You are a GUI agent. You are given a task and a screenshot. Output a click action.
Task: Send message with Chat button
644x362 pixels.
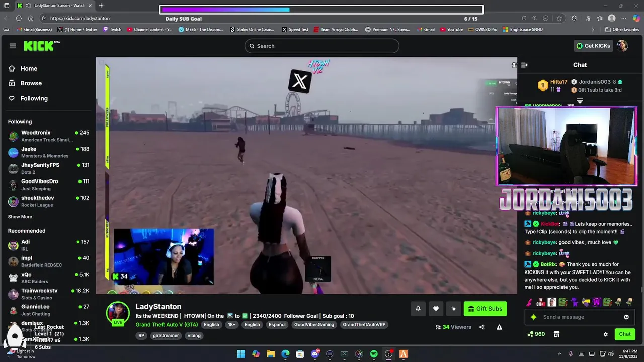point(625,334)
